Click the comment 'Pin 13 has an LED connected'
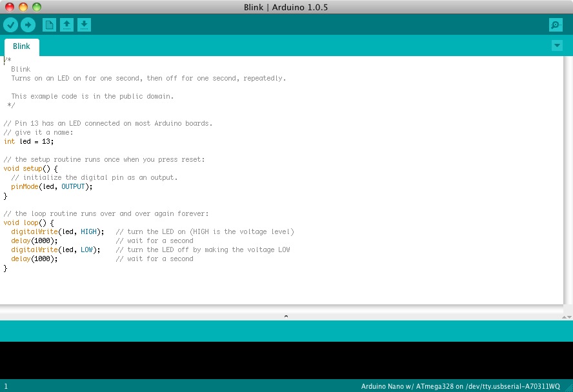Screen dimensions: 573x392 pyautogui.click(x=108, y=123)
